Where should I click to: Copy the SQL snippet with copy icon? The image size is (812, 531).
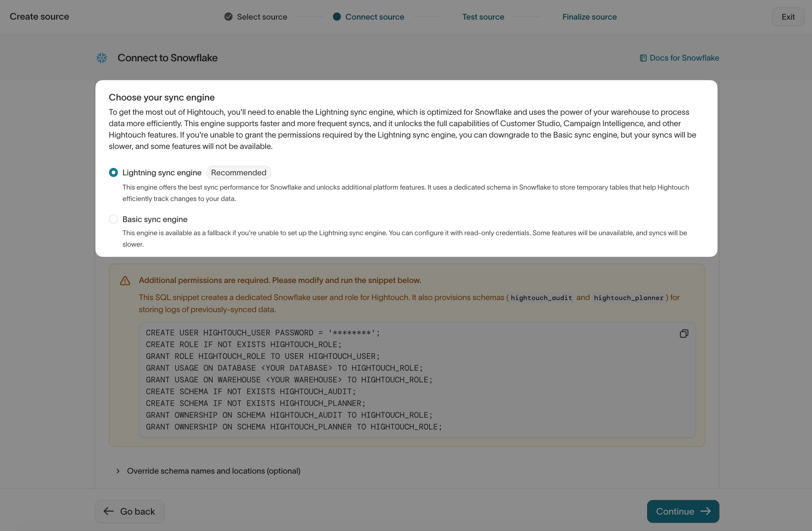coord(684,334)
